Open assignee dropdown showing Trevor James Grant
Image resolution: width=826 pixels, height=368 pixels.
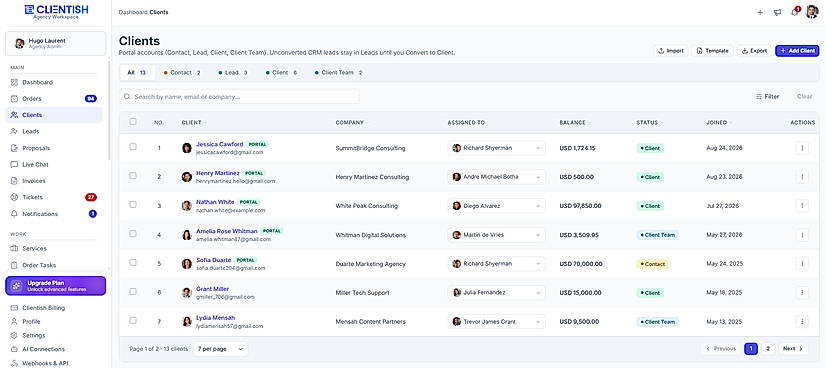pyautogui.click(x=497, y=322)
